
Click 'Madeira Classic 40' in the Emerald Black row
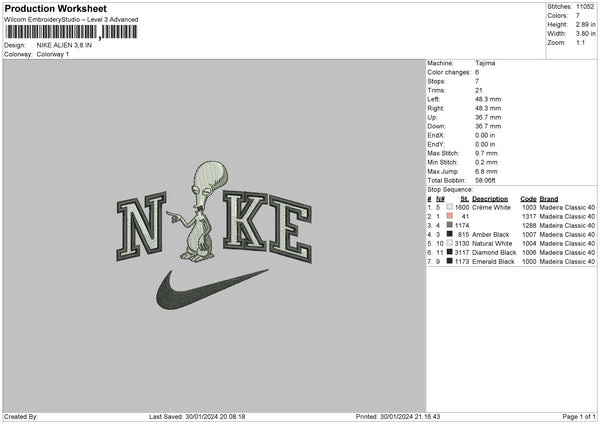click(x=567, y=262)
